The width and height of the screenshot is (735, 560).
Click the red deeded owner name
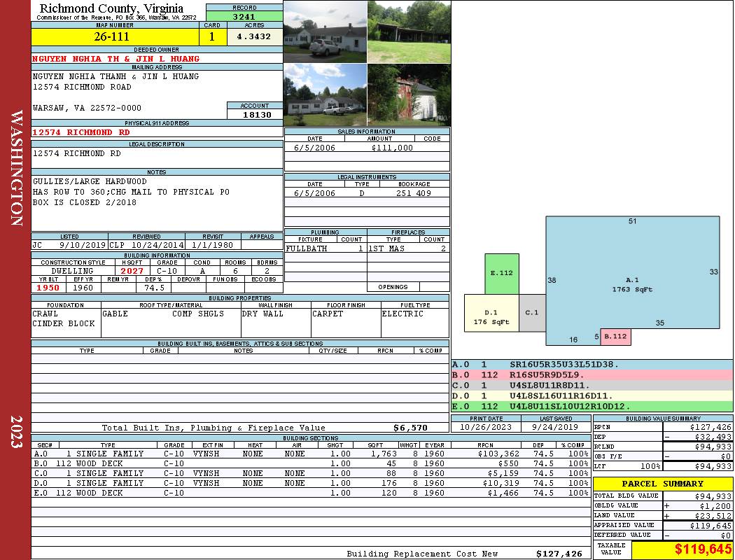pyautogui.click(x=116, y=59)
